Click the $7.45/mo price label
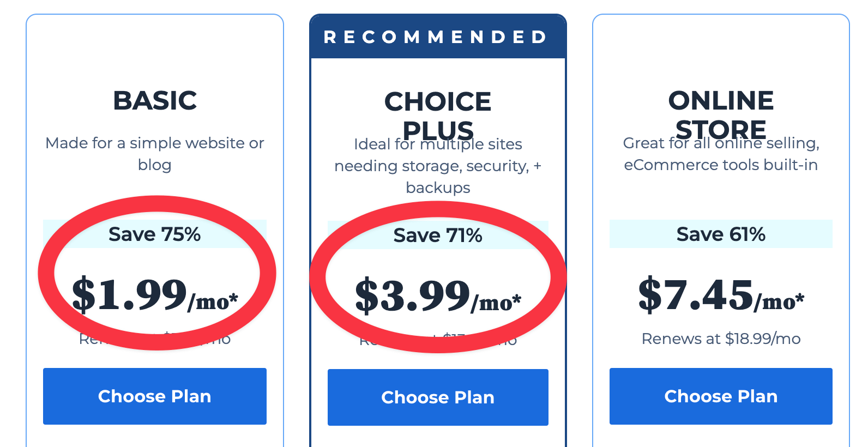This screenshot has width=868, height=447. coord(721,296)
